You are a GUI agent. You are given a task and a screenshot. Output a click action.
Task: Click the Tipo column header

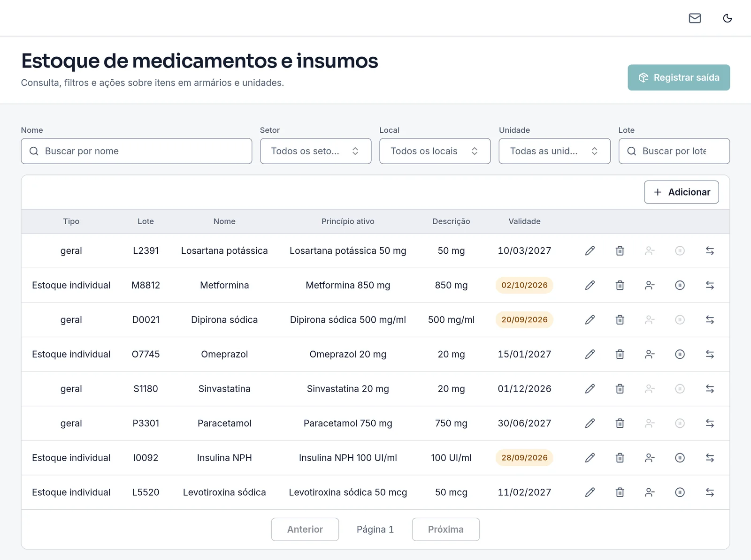71,221
